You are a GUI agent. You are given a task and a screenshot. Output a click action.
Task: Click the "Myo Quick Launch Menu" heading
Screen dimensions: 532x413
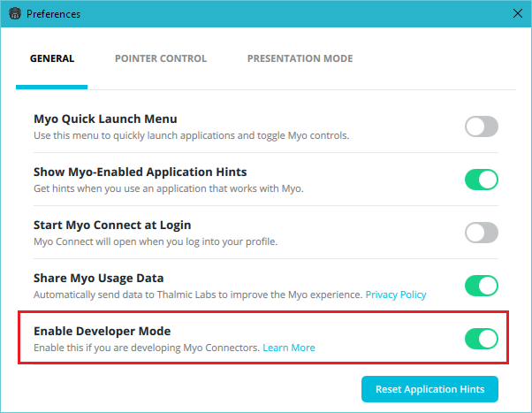[105, 119]
